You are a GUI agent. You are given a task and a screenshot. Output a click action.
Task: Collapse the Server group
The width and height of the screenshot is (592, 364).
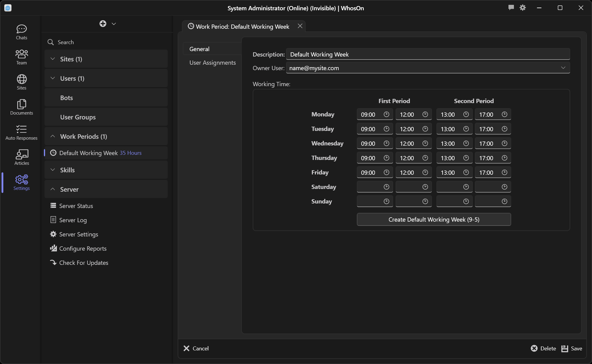[x=106, y=189]
